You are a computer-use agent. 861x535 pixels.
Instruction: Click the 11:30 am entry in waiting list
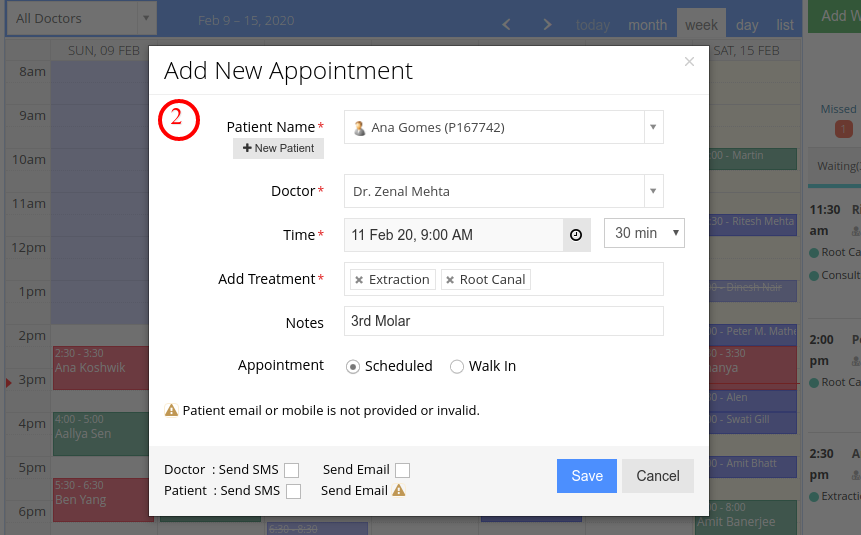click(835, 242)
